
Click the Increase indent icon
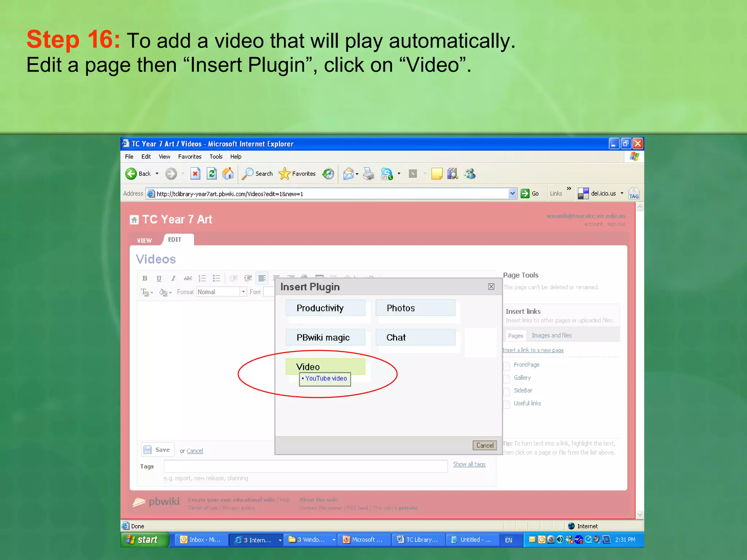point(248,279)
